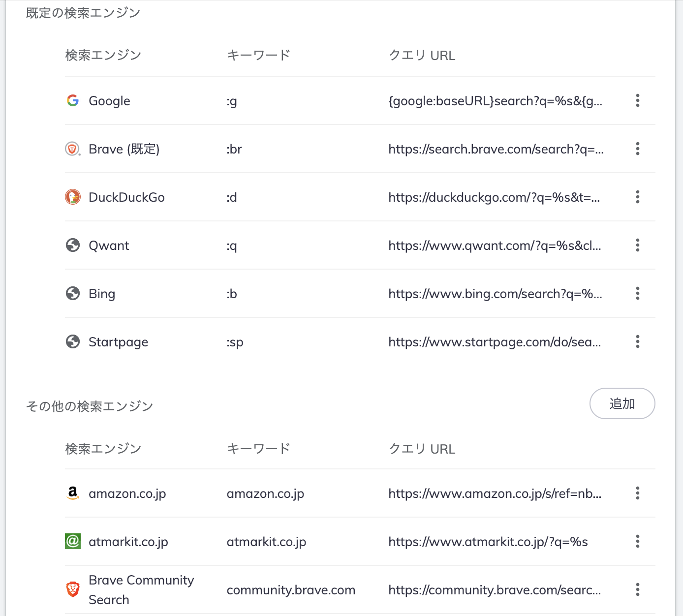Click the www.amazon.co.jp query URL
683x616 pixels.
495,493
